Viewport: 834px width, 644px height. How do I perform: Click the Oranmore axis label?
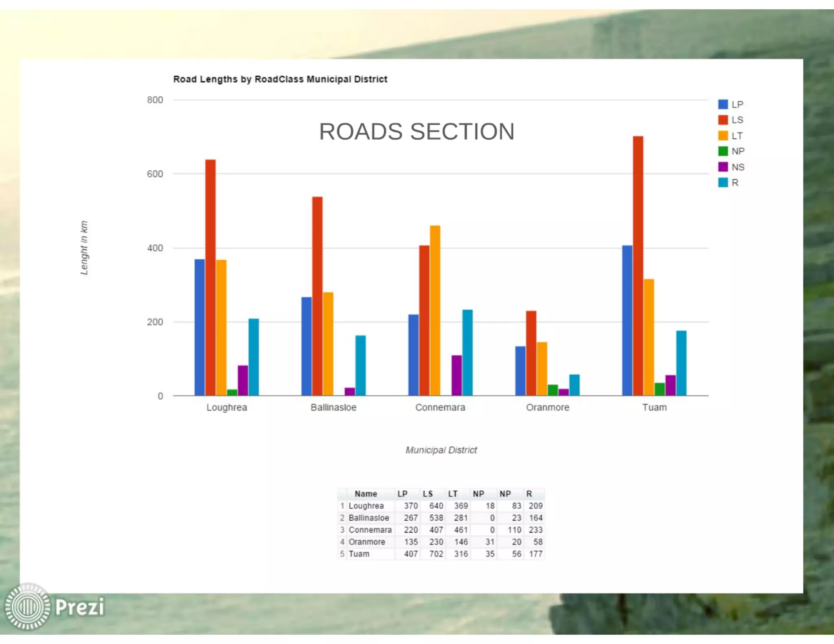[547, 407]
